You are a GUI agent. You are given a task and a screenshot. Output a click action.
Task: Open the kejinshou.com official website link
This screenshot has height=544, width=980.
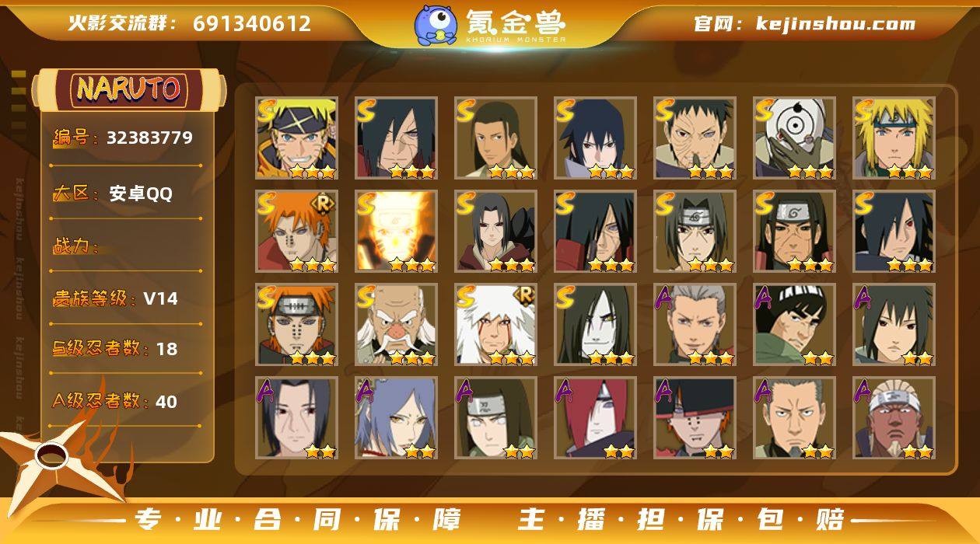tap(835, 23)
